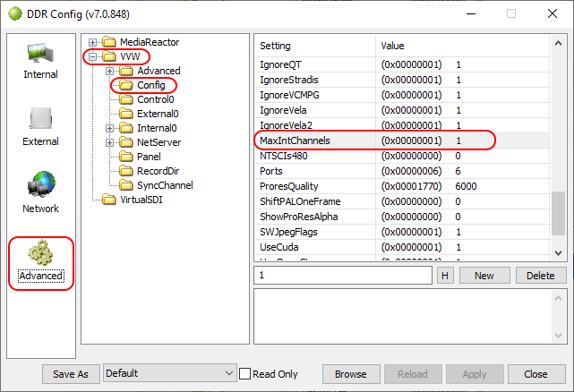Click the Ports value 6

pyautogui.click(x=458, y=171)
